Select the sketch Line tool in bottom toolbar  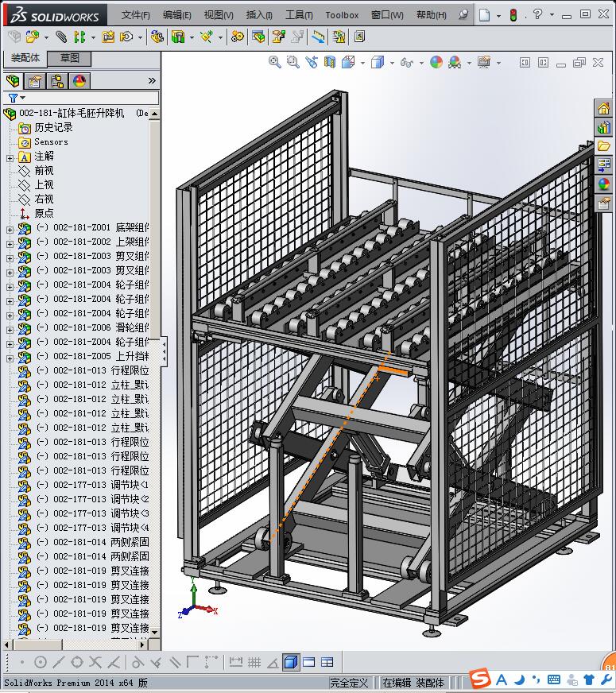(58, 662)
